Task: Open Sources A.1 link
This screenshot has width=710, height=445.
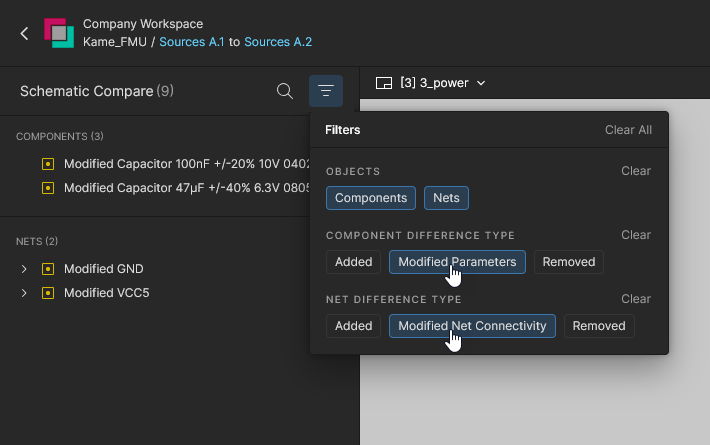Action: (x=192, y=42)
